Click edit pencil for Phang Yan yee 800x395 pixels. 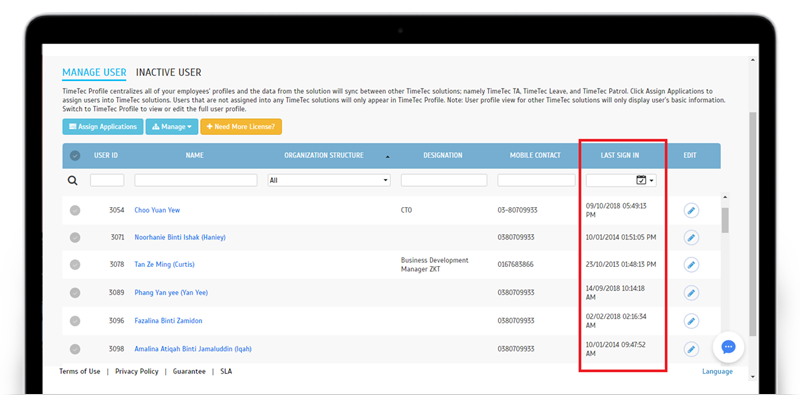[691, 293]
